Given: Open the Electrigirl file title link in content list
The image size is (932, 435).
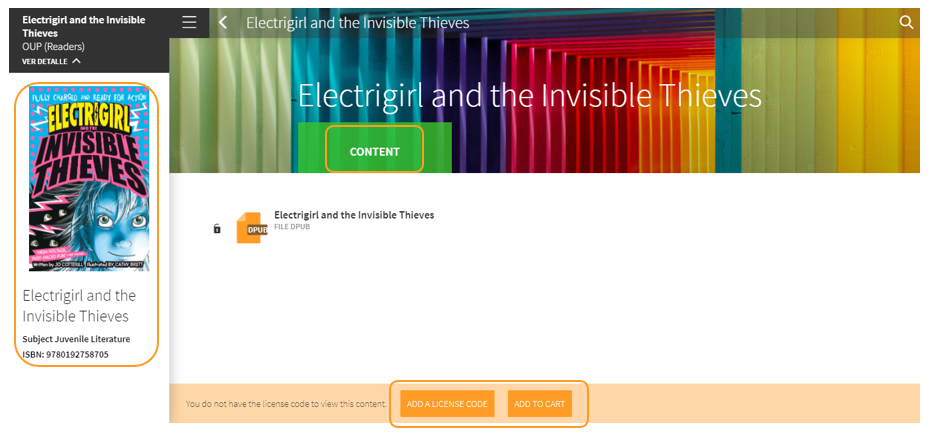Looking at the screenshot, I should pos(354,215).
